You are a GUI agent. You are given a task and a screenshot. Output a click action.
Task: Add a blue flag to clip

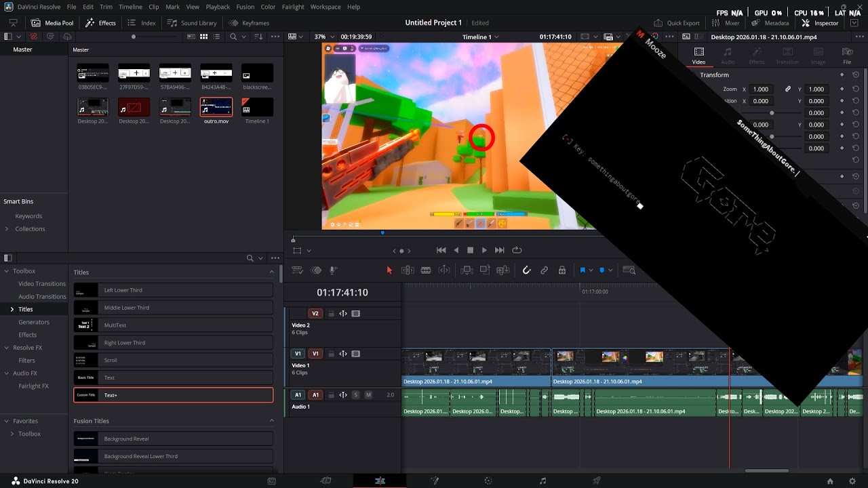[x=583, y=270]
